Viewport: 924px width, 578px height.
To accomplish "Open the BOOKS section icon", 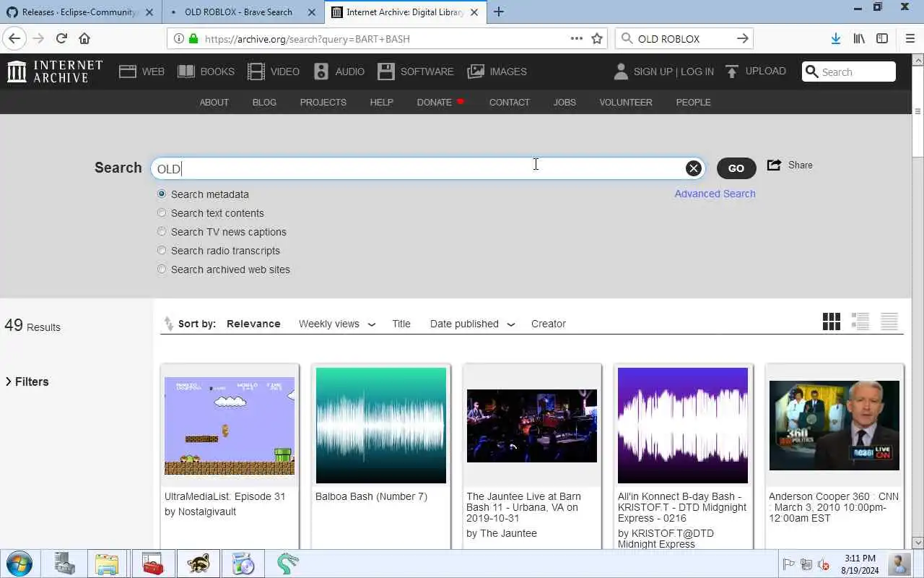I will (x=186, y=72).
